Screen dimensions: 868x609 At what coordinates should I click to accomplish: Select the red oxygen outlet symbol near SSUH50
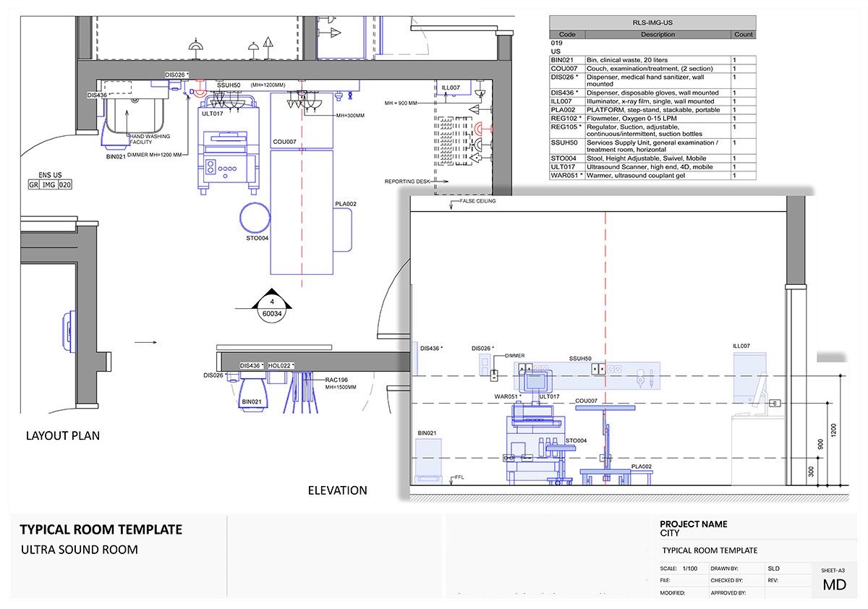pos(200,90)
